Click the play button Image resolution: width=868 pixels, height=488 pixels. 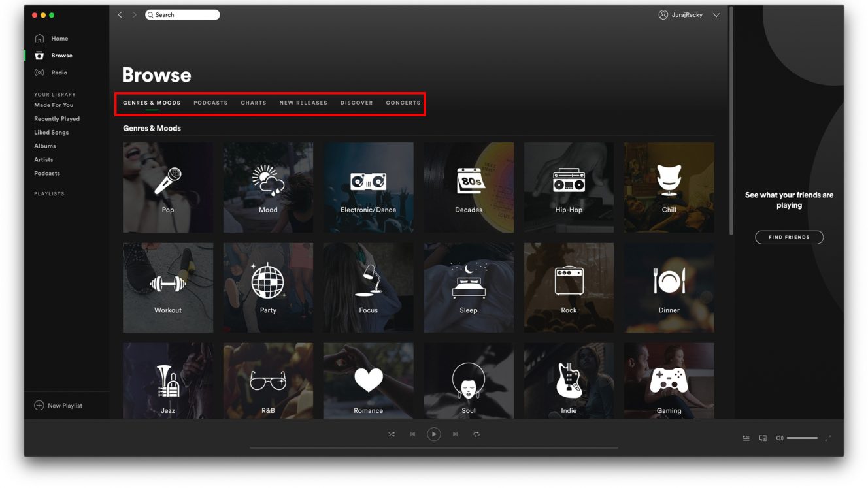click(434, 434)
